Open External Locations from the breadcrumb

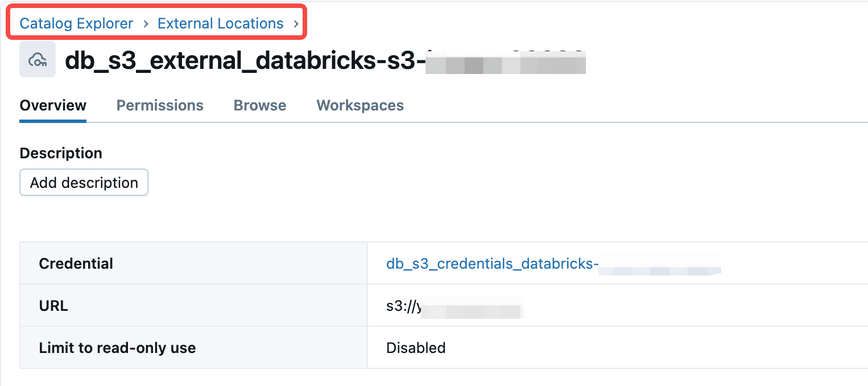tap(221, 23)
